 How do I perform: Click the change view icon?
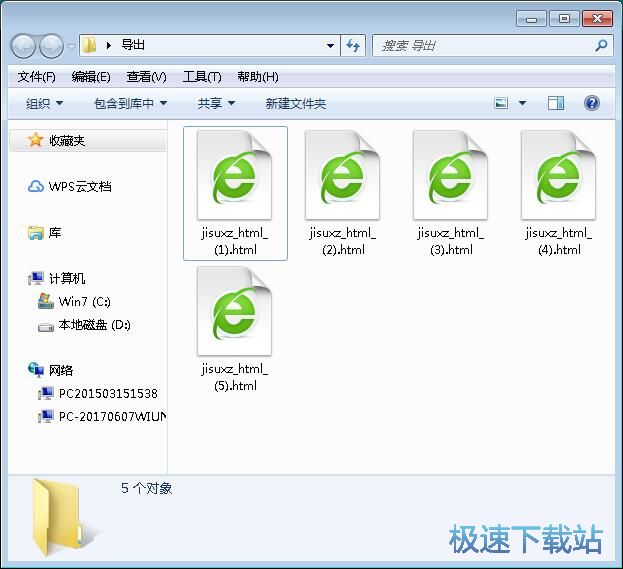tap(501, 103)
